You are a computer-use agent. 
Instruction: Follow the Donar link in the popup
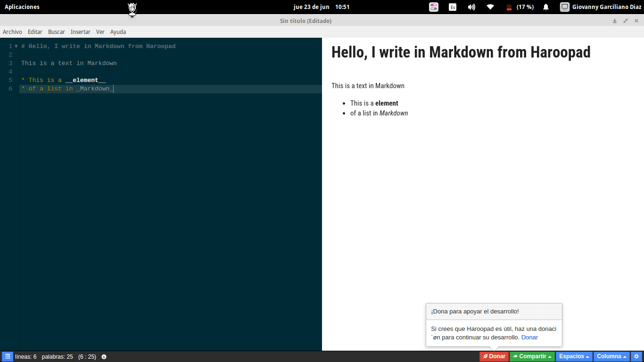pyautogui.click(x=529, y=337)
